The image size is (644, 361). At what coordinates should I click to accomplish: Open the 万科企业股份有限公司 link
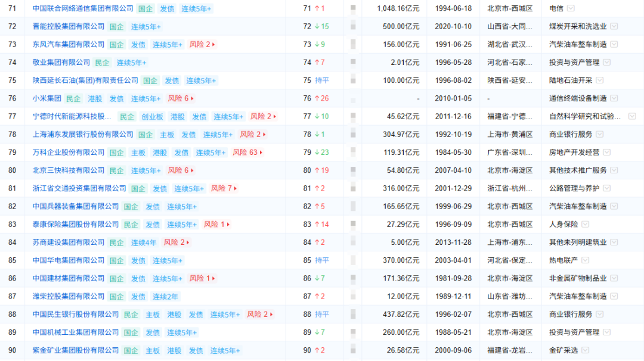(x=69, y=153)
